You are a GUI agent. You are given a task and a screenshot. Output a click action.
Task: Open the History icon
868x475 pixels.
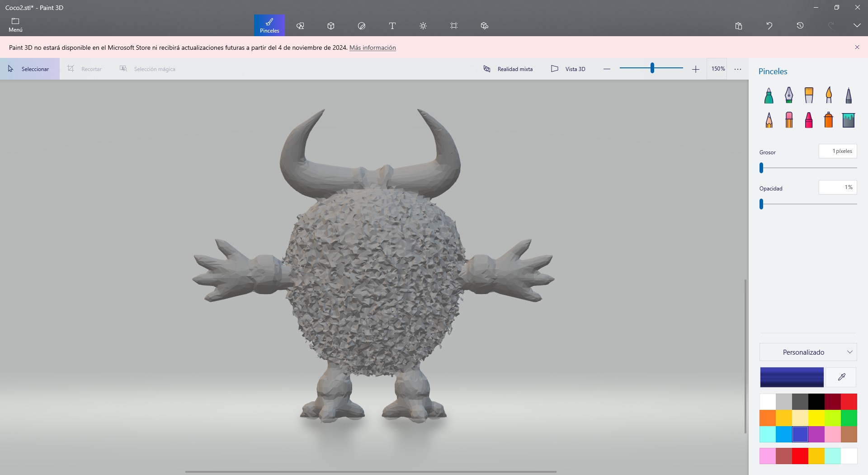800,26
